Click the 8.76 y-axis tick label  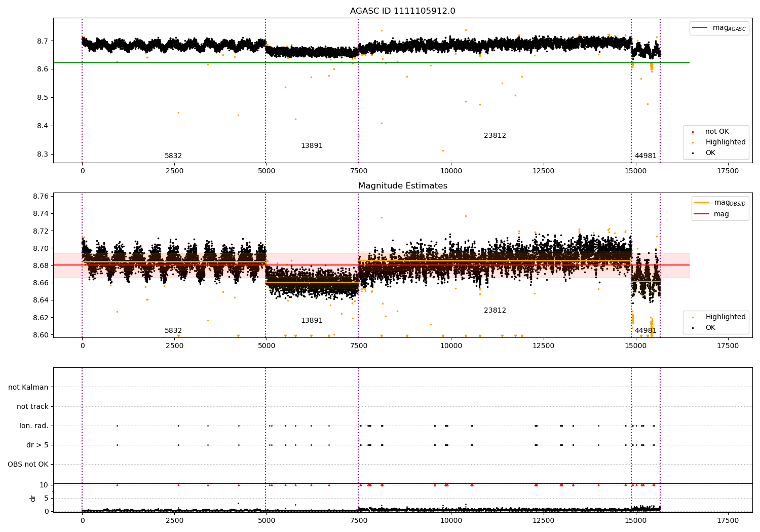click(41, 197)
